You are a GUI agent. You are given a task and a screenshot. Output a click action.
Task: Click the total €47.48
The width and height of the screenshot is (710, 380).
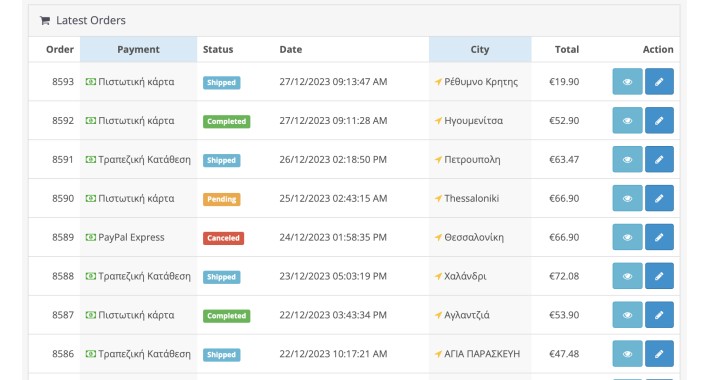564,354
